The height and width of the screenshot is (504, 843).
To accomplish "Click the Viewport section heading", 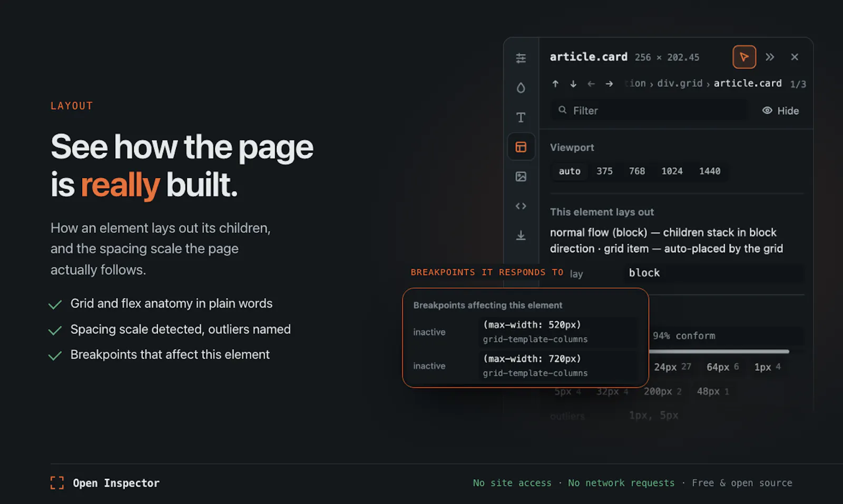I will point(572,147).
